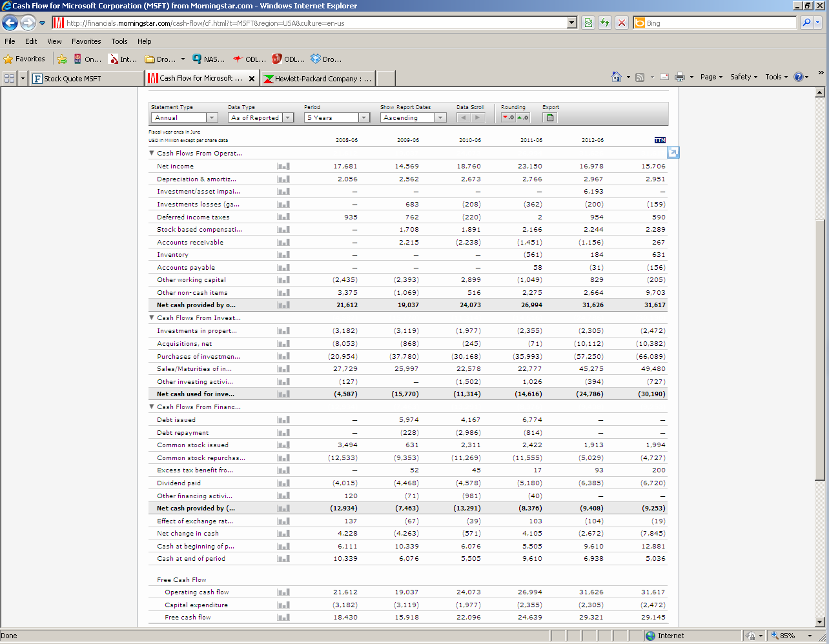Image resolution: width=829 pixels, height=644 pixels.
Task: Expand the Dro... favorites folder arrow
Action: (x=183, y=59)
